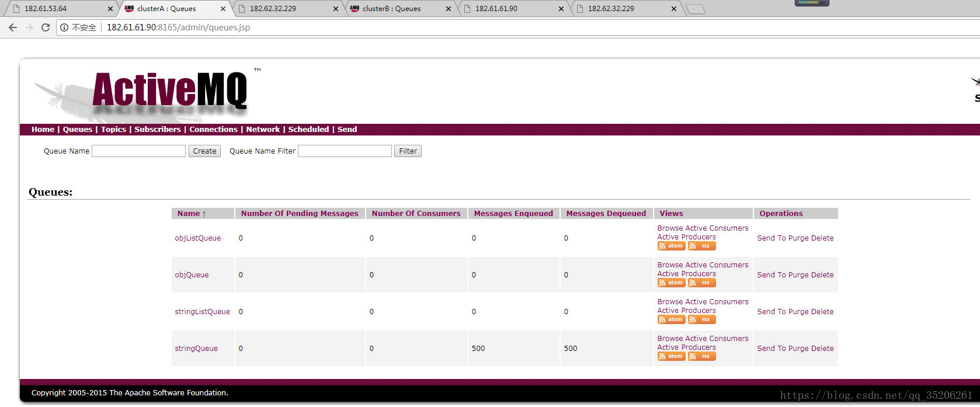This screenshot has width=980, height=407.
Task: Click the Filter button
Action: pos(408,151)
